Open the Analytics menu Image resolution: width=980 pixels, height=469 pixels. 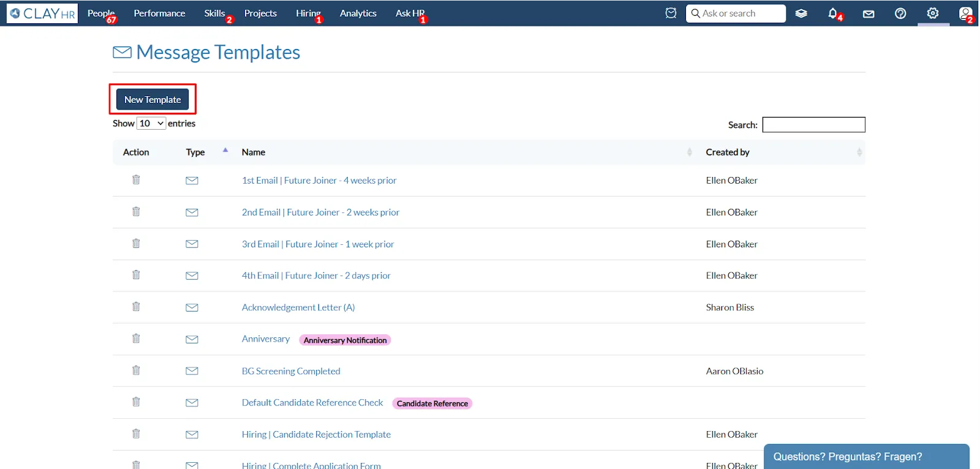358,13
